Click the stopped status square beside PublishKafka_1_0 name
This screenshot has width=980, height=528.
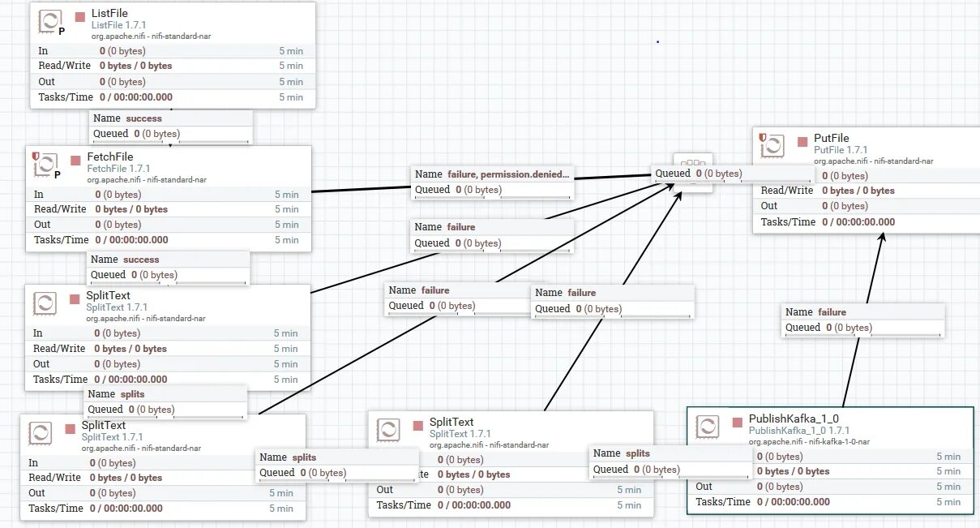[x=738, y=423]
